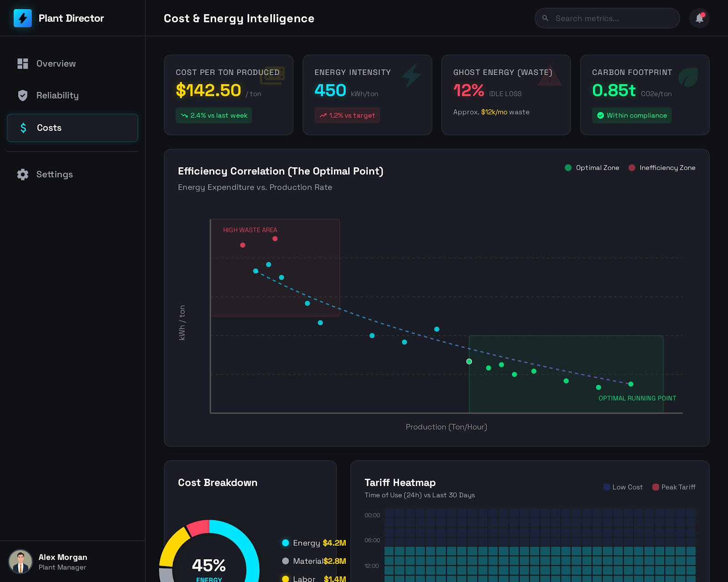The image size is (728, 582).
Task: Click Optimal Zone green legend dot
Action: click(x=568, y=168)
